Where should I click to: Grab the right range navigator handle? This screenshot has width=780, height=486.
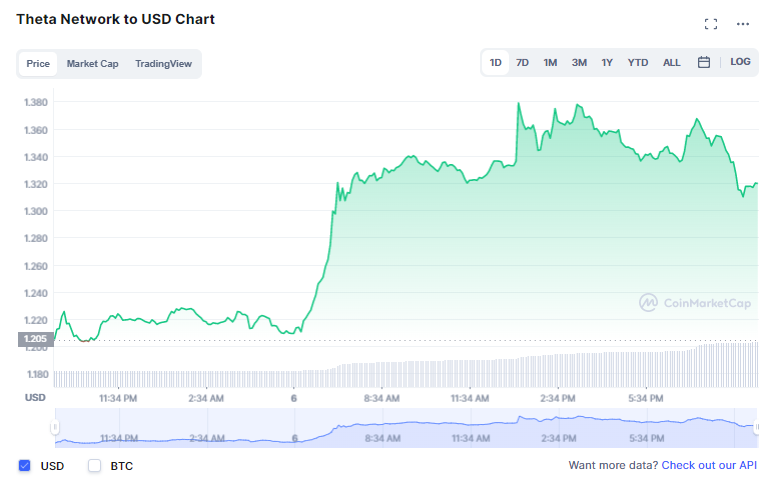tap(757, 427)
